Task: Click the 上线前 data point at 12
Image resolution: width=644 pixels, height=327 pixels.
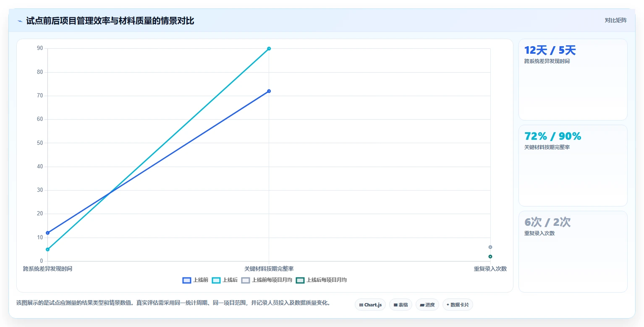Action: point(47,233)
